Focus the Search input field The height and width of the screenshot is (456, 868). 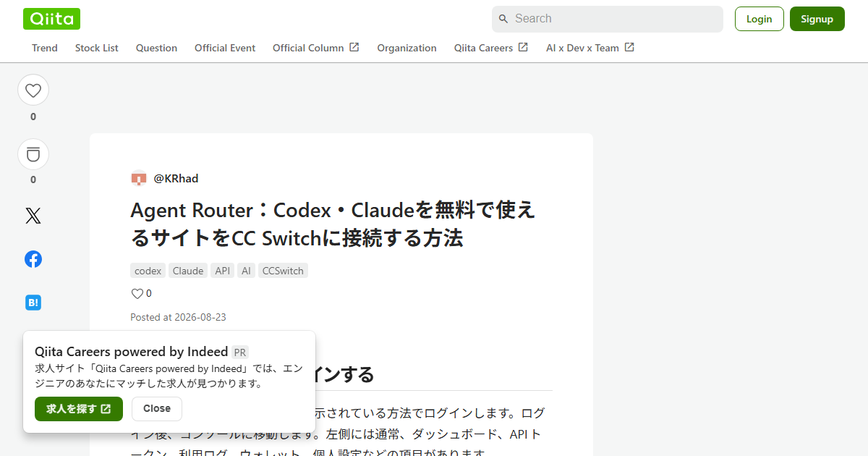608,19
